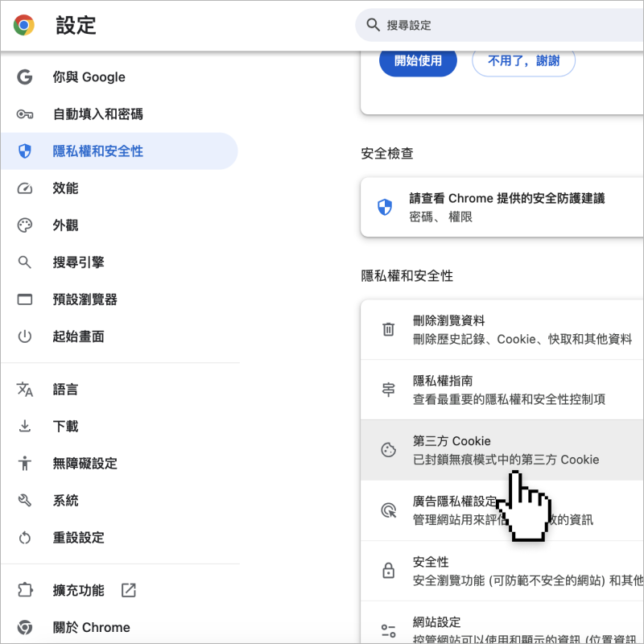Go to 預設瀏覽器 settings
The image size is (644, 644).
pos(119,299)
